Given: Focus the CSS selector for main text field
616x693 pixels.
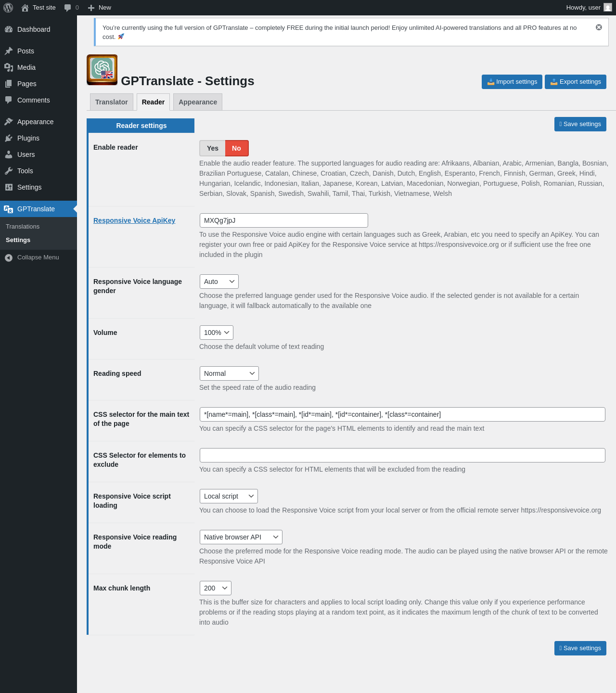Looking at the screenshot, I should coord(402,414).
